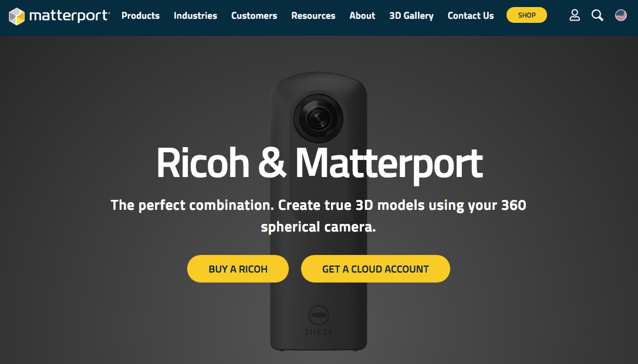Open the Industries menu
Image resolution: width=638 pixels, height=364 pixels.
(x=195, y=16)
